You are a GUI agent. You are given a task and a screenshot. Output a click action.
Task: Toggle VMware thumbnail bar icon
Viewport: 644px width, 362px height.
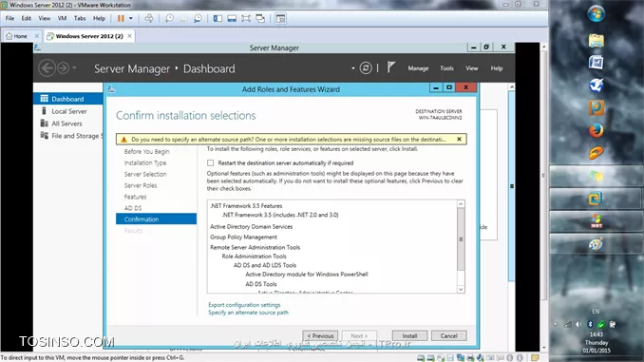click(x=232, y=18)
